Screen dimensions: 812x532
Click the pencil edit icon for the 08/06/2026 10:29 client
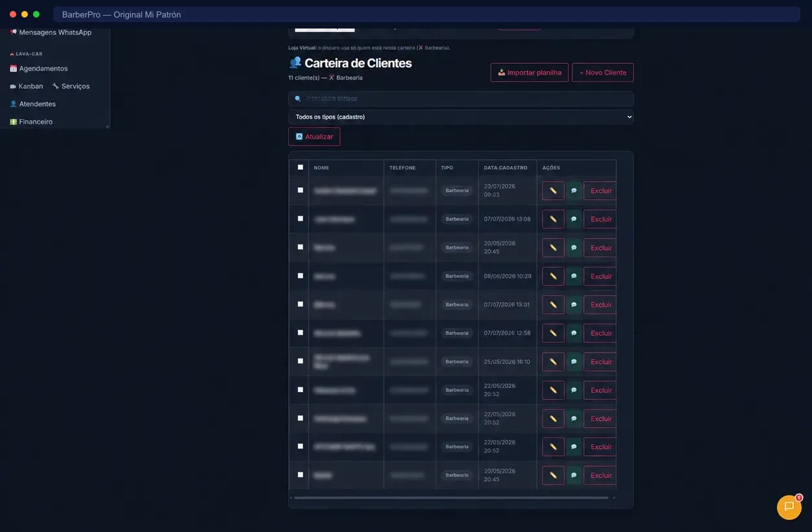pos(553,276)
